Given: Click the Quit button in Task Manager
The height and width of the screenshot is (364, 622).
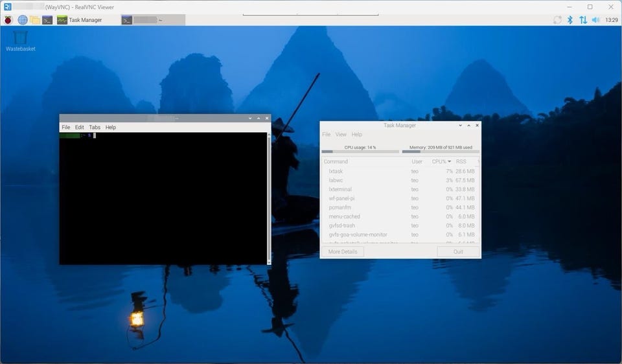Looking at the screenshot, I should pyautogui.click(x=458, y=252).
